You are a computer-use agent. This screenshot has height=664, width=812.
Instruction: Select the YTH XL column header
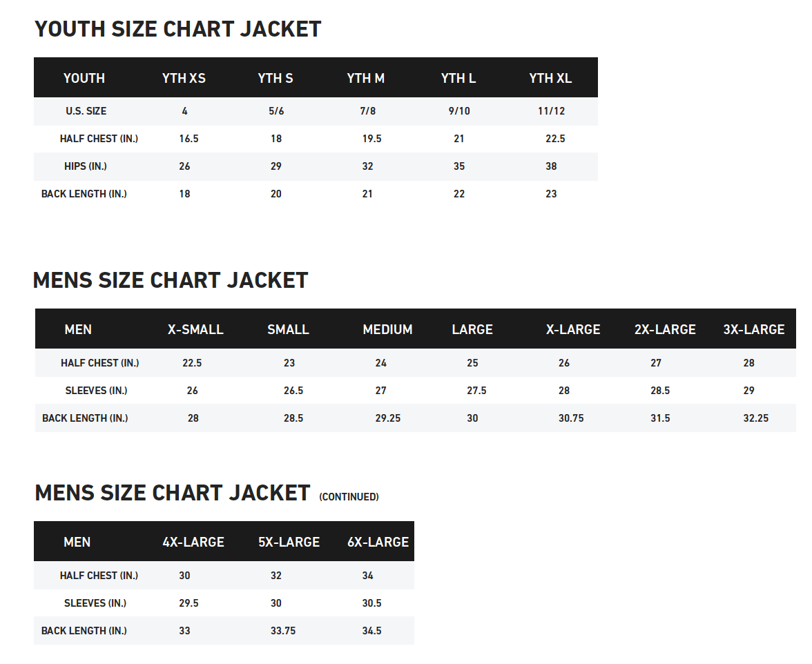(550, 78)
